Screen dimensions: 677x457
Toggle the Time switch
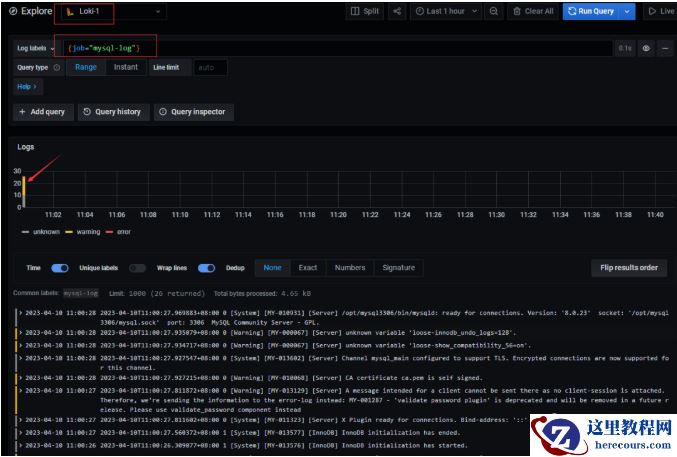point(60,268)
